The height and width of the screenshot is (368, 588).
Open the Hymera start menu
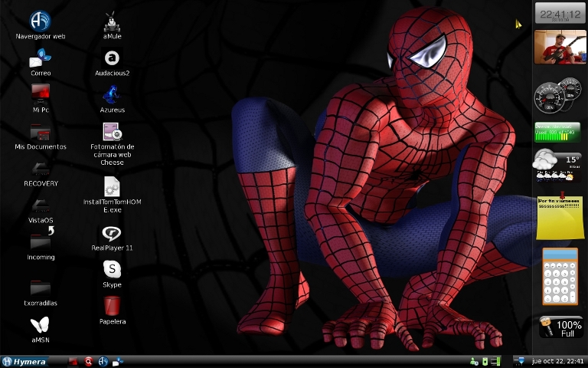[24, 362]
